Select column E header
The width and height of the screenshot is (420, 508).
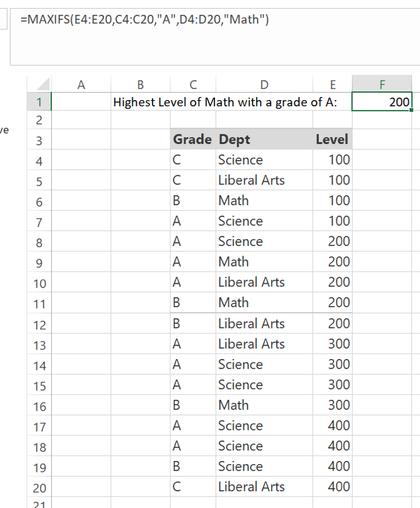coord(332,84)
